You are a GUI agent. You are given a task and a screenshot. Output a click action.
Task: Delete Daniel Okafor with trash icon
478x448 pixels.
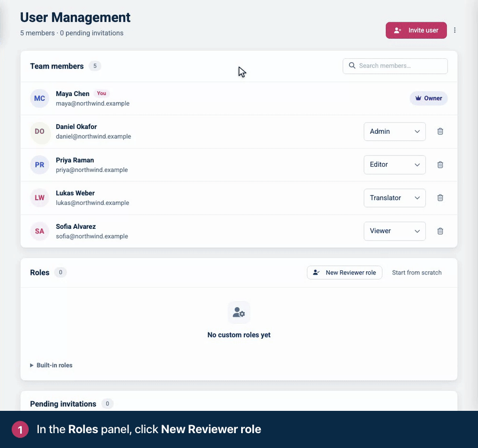point(440,131)
